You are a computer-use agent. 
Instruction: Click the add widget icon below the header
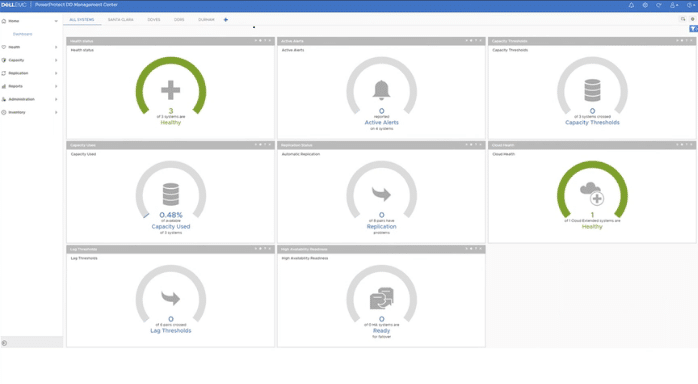(683, 19)
